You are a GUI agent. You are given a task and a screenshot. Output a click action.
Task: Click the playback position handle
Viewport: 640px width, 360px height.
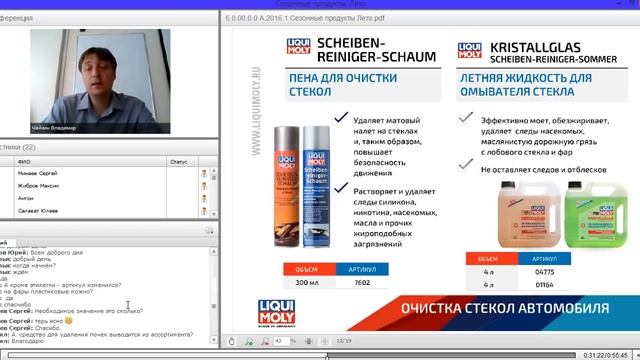pos(327,357)
